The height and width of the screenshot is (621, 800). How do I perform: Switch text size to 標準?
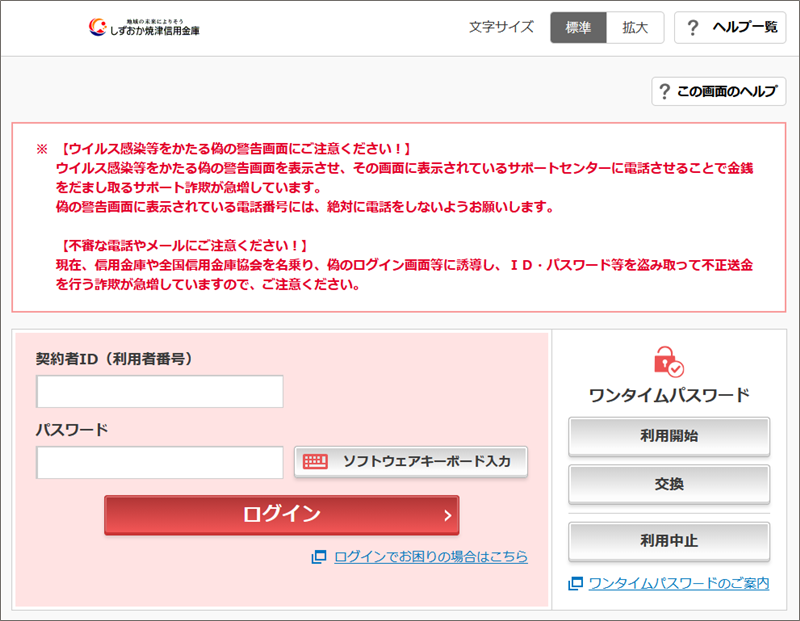(x=578, y=28)
